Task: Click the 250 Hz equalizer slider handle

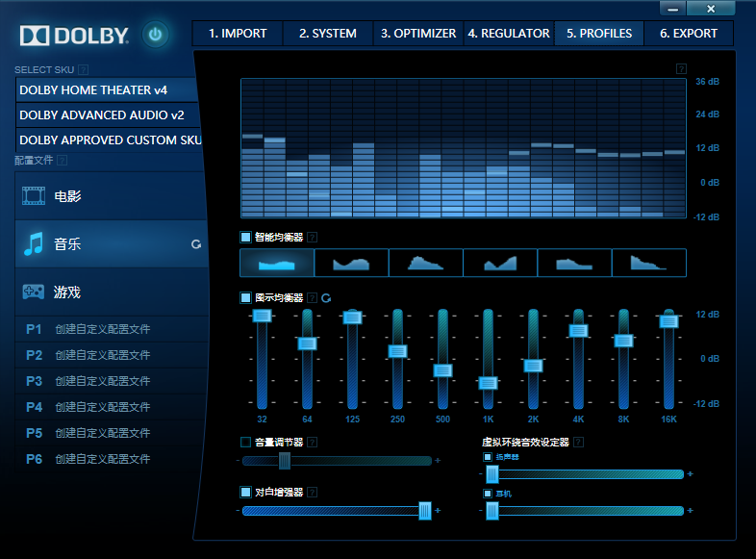Action: (x=398, y=351)
